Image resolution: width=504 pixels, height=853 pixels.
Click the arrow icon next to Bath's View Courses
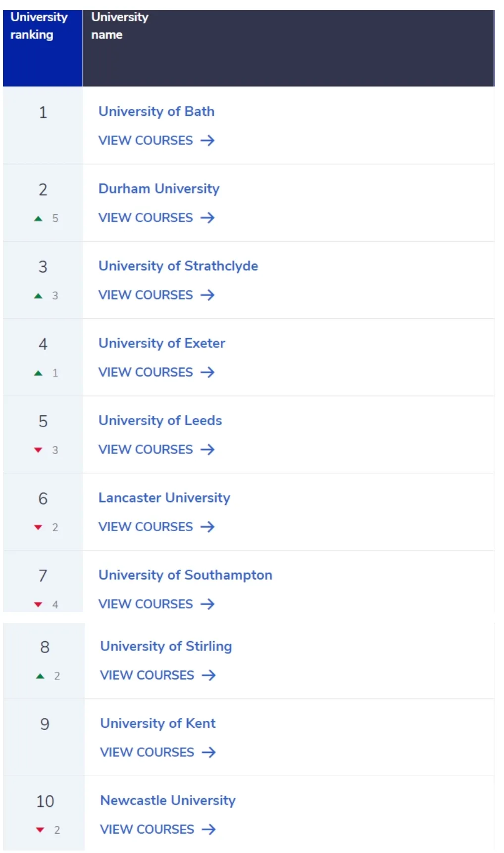207,141
